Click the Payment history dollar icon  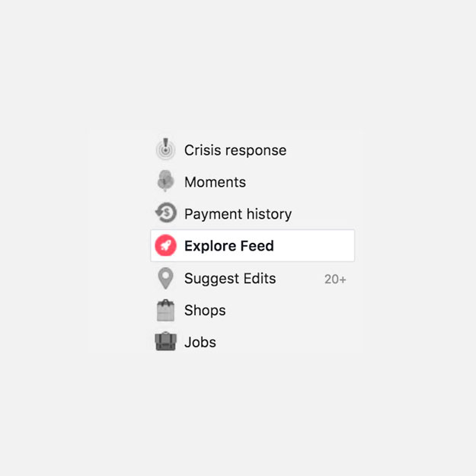point(165,213)
